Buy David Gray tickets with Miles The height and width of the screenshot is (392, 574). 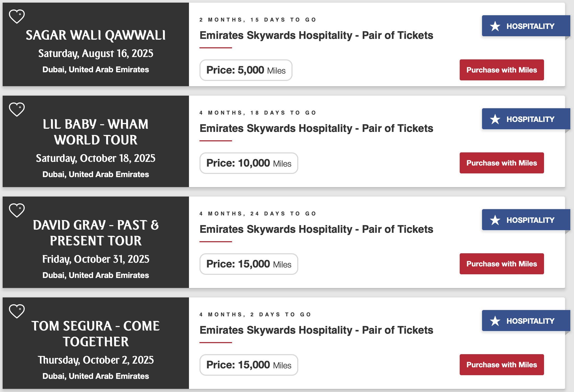(502, 264)
